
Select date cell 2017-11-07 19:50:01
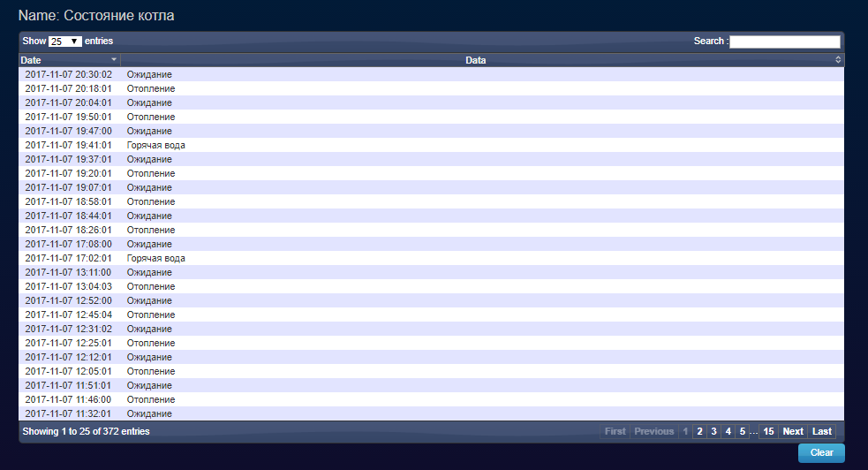[69, 117]
